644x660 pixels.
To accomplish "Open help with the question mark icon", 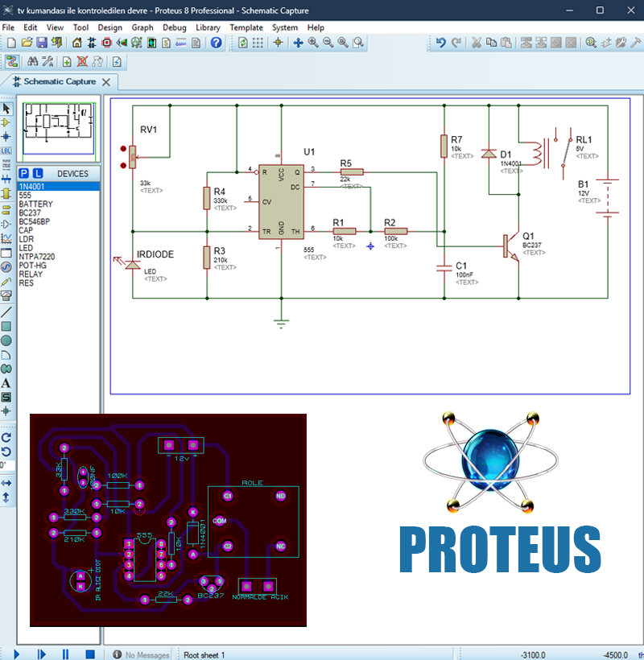I will (216, 43).
